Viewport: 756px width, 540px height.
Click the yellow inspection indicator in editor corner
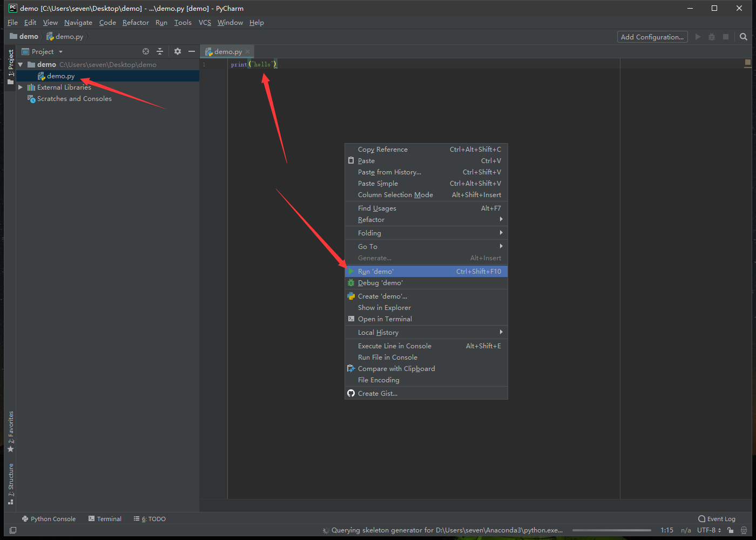[748, 63]
